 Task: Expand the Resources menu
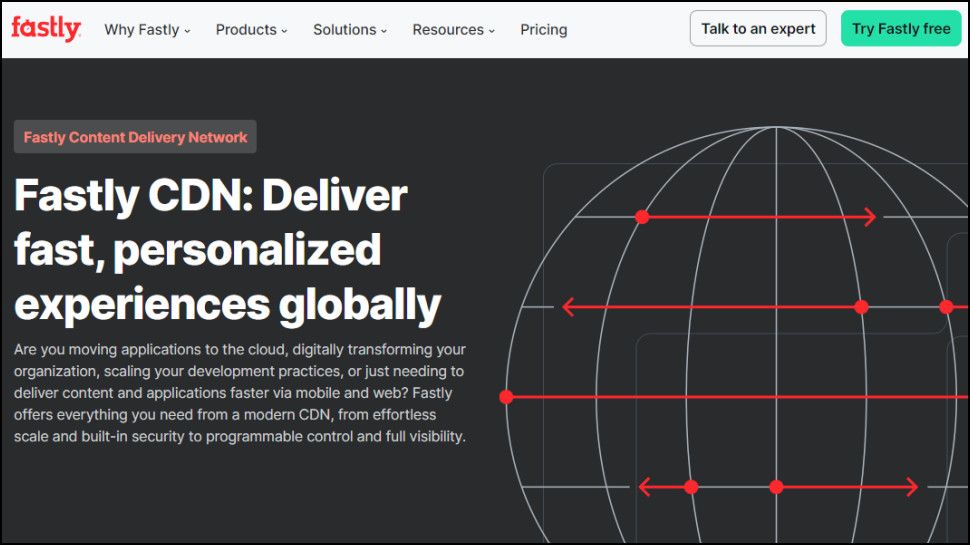click(453, 30)
